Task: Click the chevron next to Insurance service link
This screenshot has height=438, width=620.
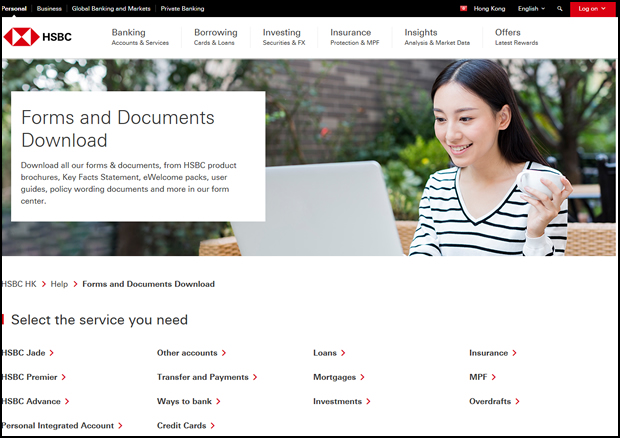Action: click(x=514, y=353)
